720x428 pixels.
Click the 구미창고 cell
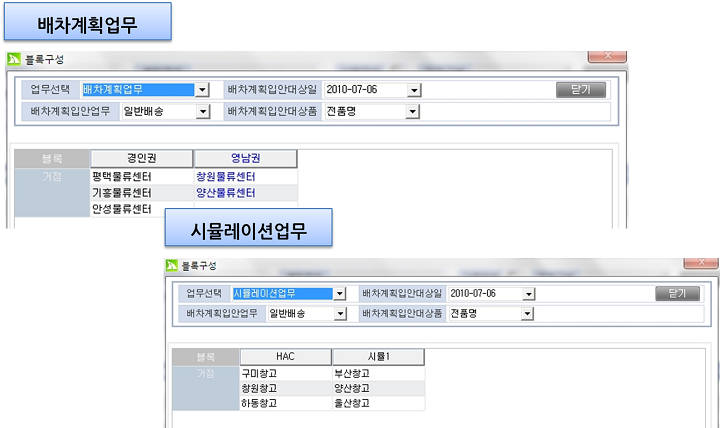pos(286,373)
